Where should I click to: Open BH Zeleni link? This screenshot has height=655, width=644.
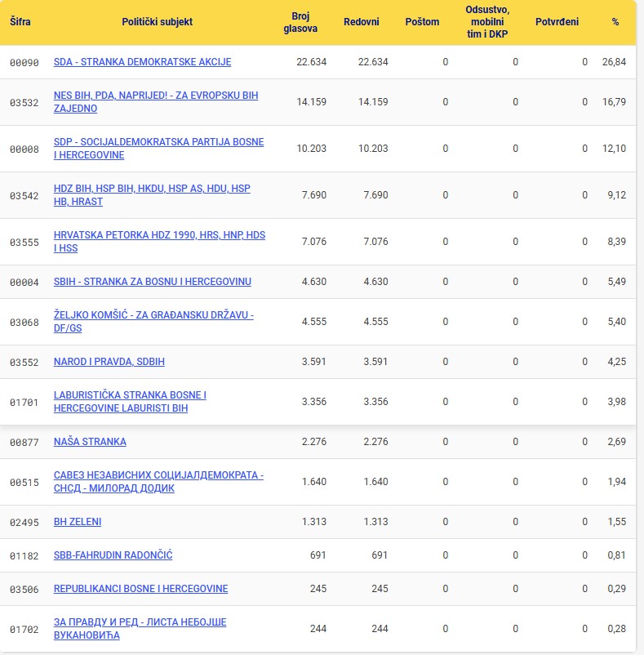pos(78,522)
